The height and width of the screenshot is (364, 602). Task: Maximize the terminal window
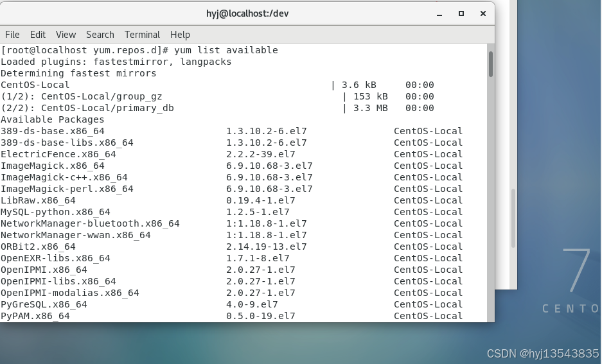coord(461,13)
